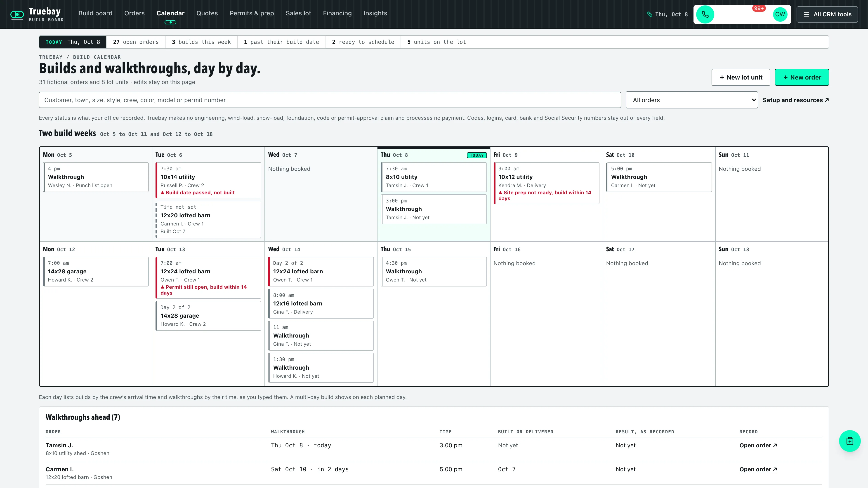Click the ruler icon beside the header date
The width and height of the screenshot is (868, 488).
click(649, 14)
